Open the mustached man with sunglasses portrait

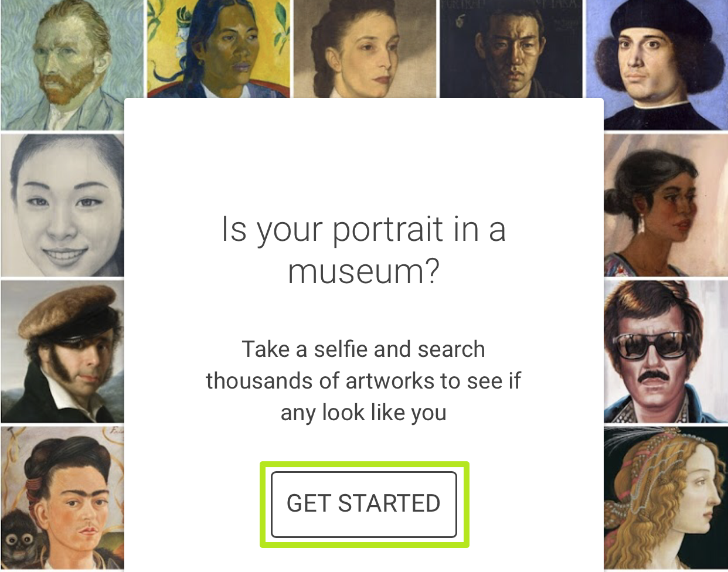pos(665,352)
